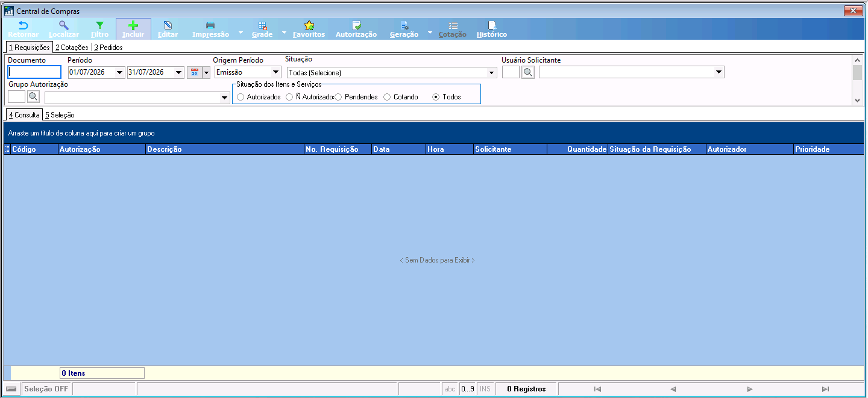The height and width of the screenshot is (398, 868).
Task: Expand the Usuário Solicitante combo box
Action: point(719,72)
